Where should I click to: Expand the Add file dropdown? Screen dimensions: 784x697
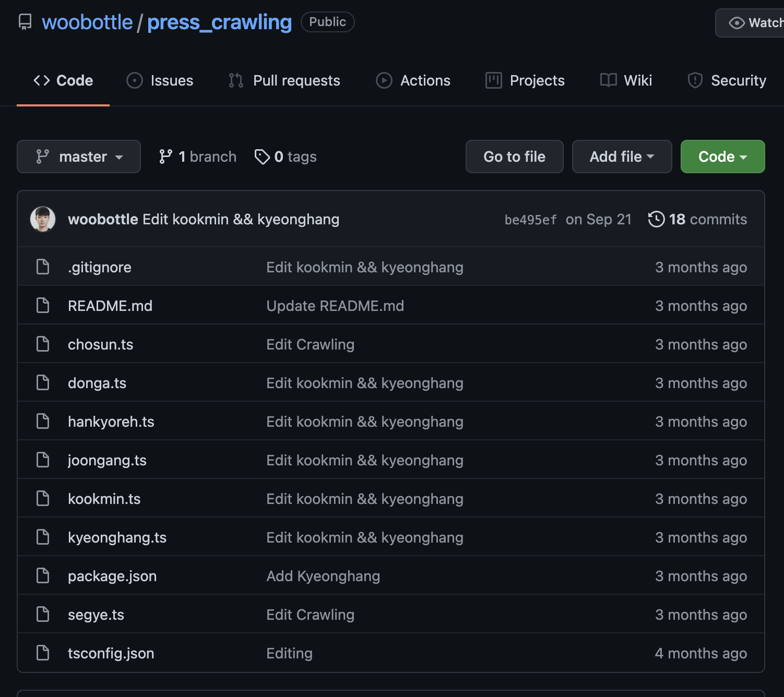click(x=622, y=157)
